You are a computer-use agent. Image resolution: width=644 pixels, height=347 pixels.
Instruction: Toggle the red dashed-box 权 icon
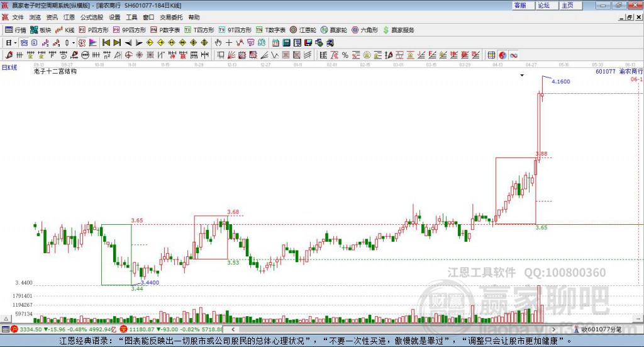pos(82,43)
